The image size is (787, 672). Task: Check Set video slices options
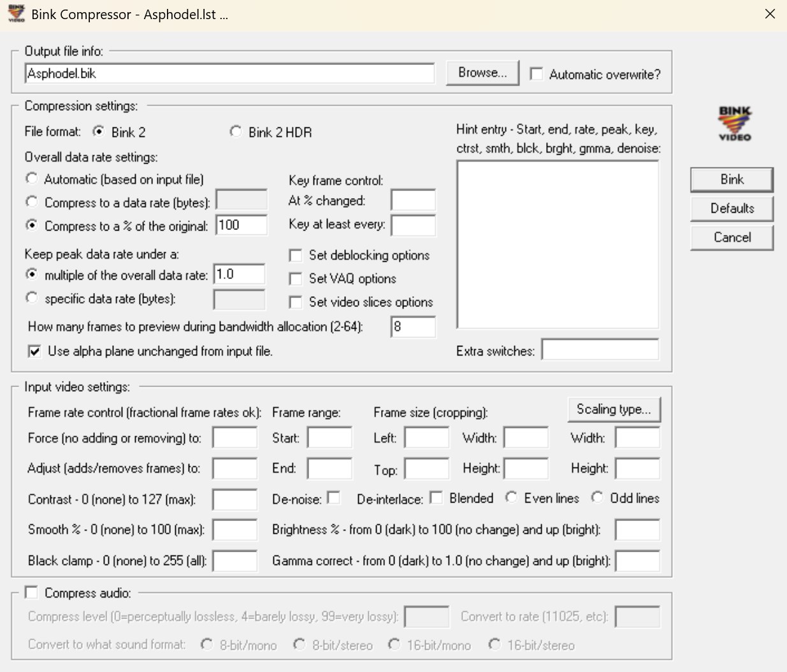click(296, 302)
